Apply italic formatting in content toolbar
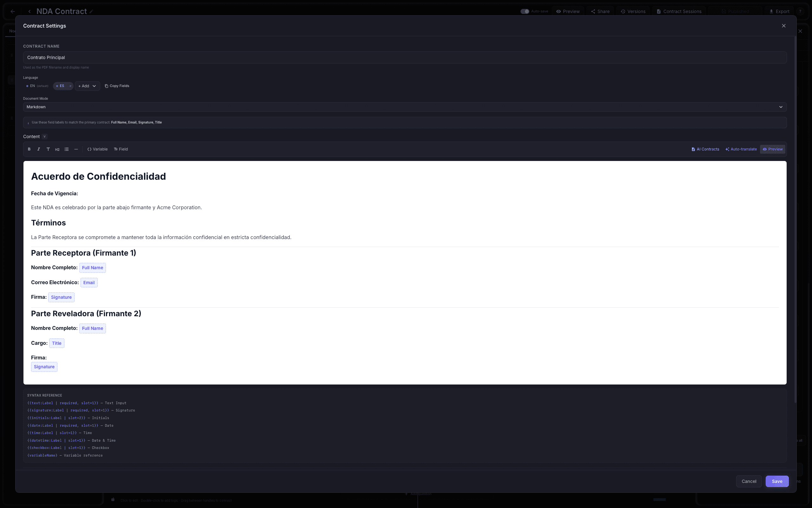The image size is (812, 508). (39, 149)
